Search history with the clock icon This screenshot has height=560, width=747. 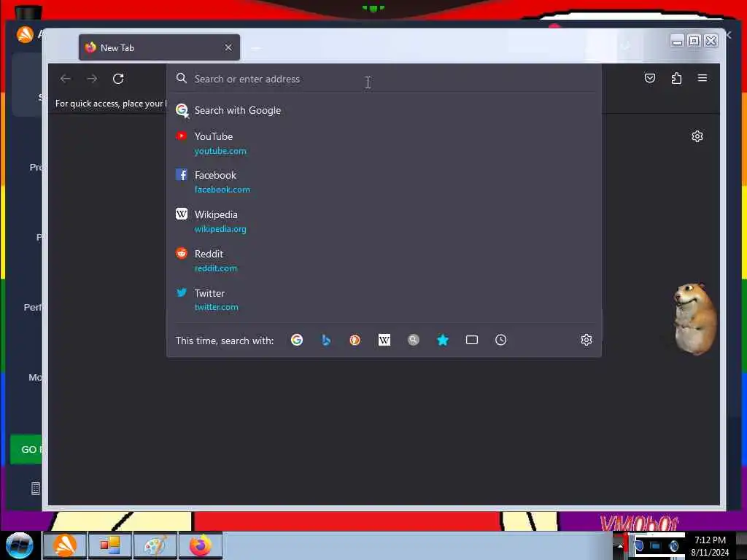click(500, 340)
